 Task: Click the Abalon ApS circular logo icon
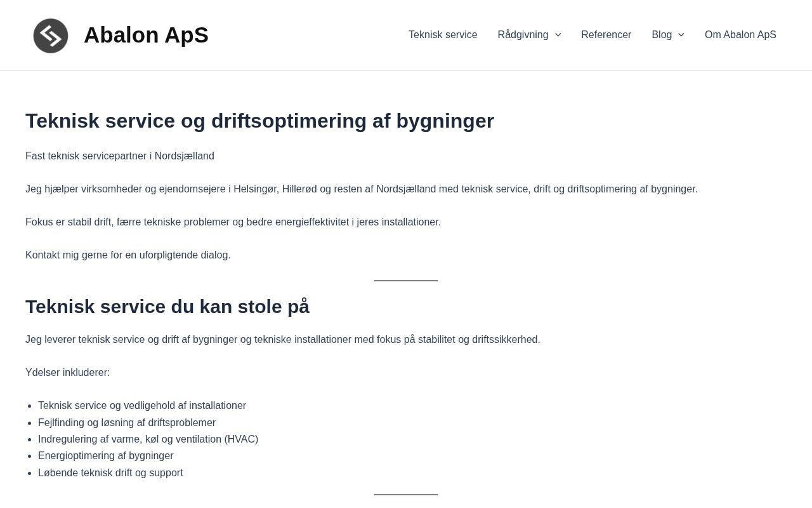pos(51,36)
